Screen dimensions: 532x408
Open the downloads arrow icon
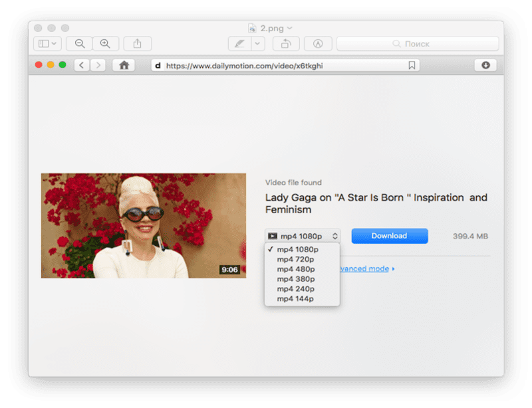click(485, 65)
